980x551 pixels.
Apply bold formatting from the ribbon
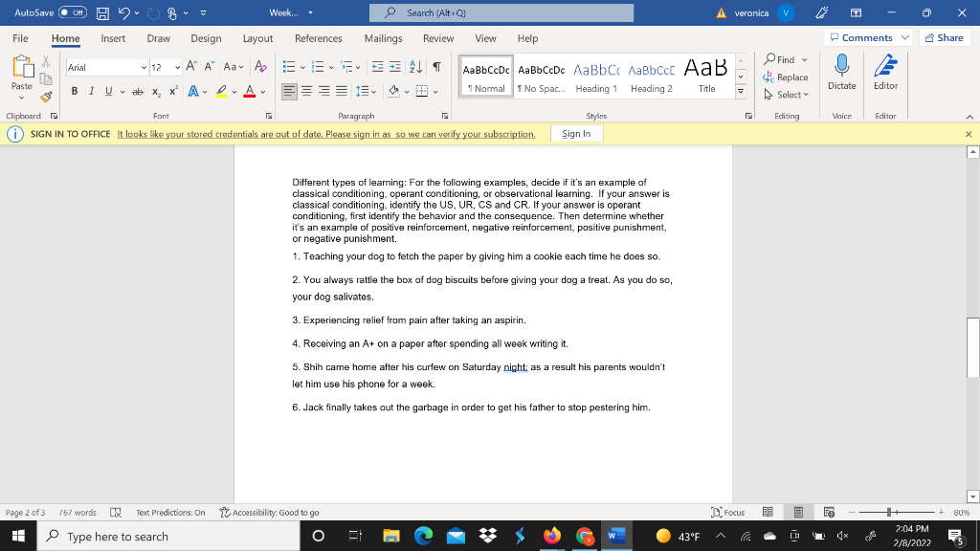(75, 89)
